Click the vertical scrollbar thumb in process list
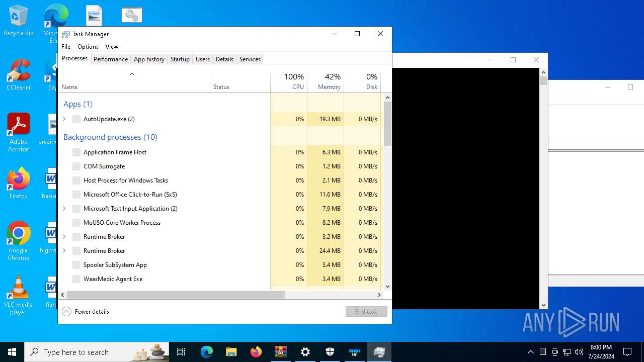 tap(387, 123)
